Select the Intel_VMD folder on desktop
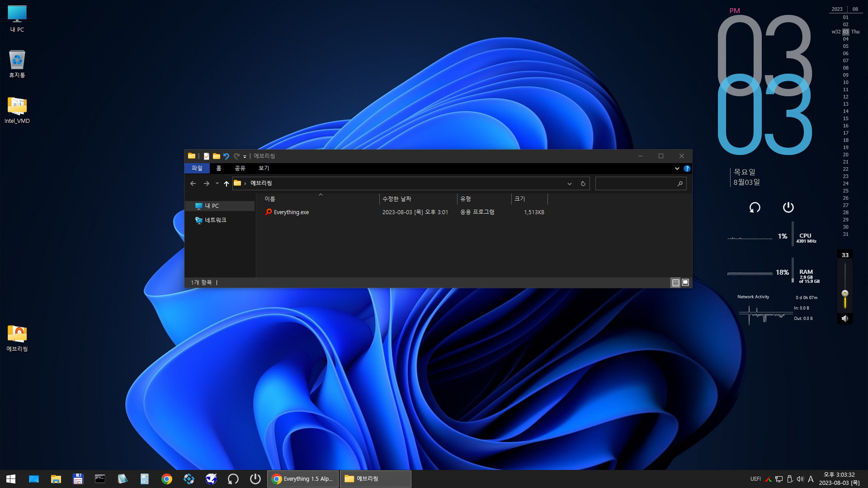The image size is (868, 488). pos(17,110)
